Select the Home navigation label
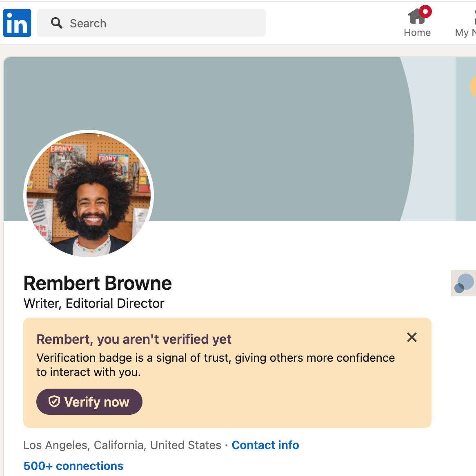 [x=417, y=33]
